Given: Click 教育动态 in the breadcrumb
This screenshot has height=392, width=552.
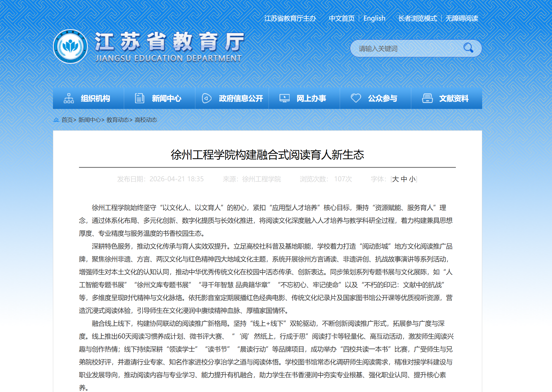Looking at the screenshot, I should (117, 120).
